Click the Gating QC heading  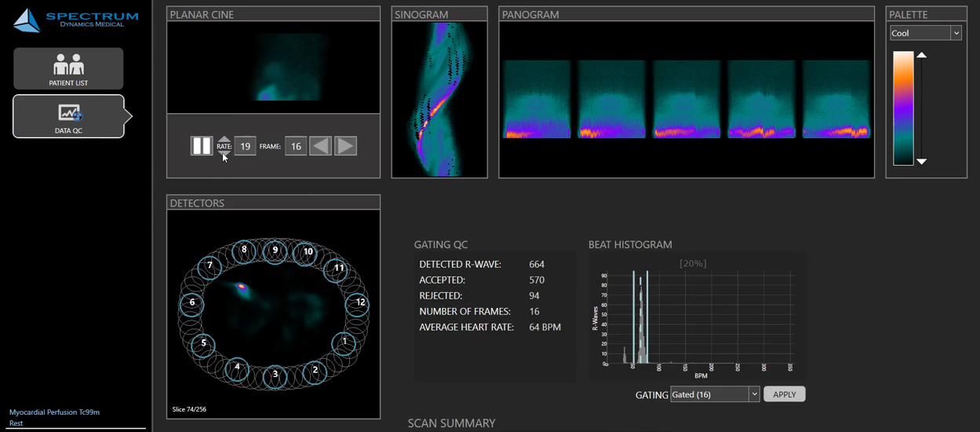click(441, 245)
